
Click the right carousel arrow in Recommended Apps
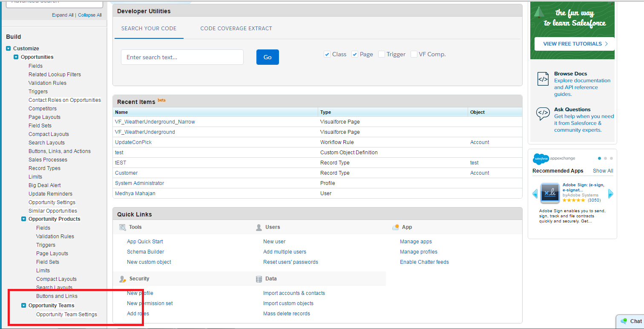click(610, 194)
